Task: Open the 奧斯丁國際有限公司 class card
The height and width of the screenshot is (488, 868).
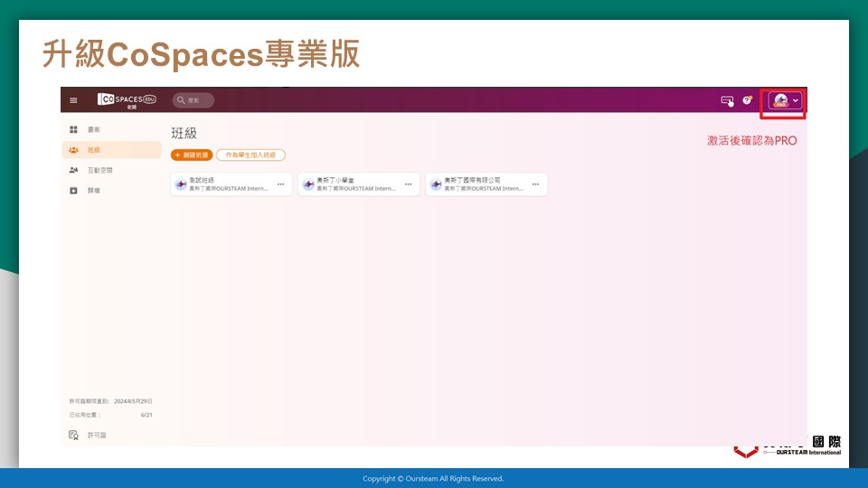Action: coord(486,184)
